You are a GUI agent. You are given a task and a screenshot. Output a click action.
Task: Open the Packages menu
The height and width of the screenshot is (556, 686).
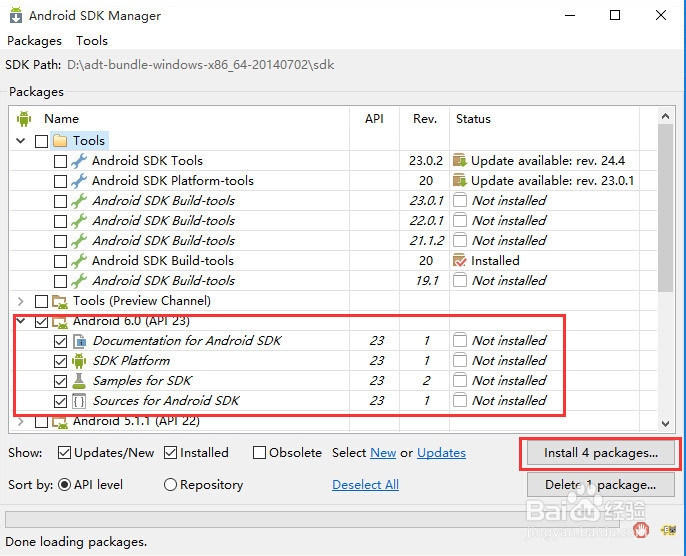tap(34, 41)
